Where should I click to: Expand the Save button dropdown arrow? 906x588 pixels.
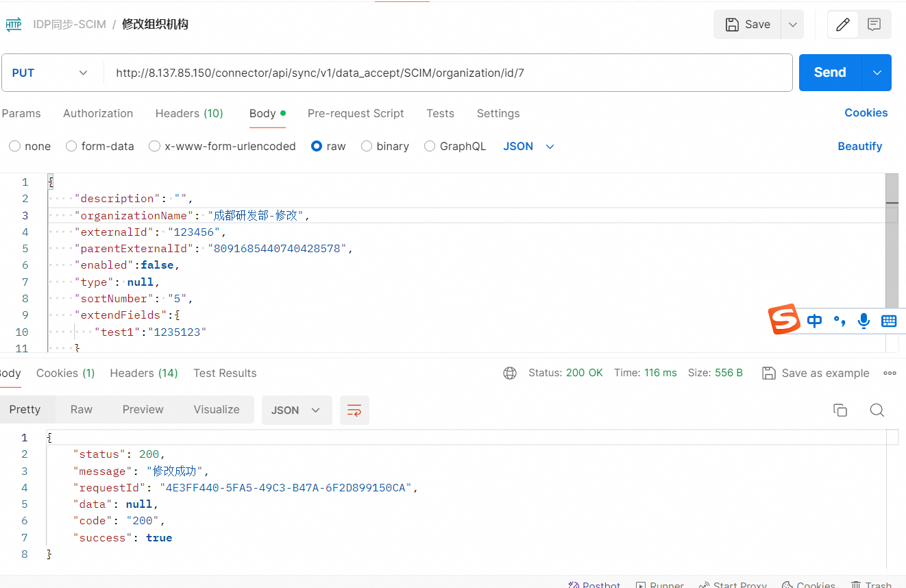click(792, 25)
